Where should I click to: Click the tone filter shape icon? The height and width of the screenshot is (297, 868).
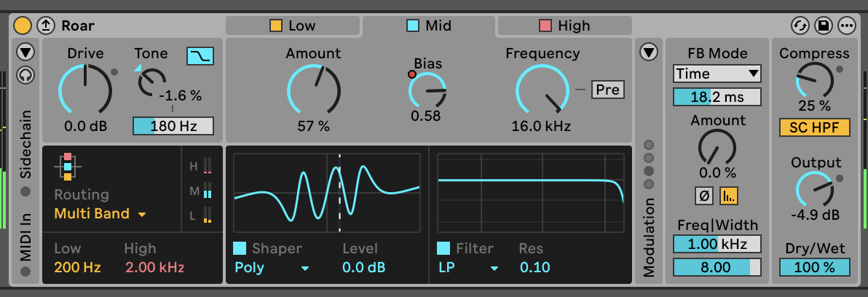click(x=200, y=56)
